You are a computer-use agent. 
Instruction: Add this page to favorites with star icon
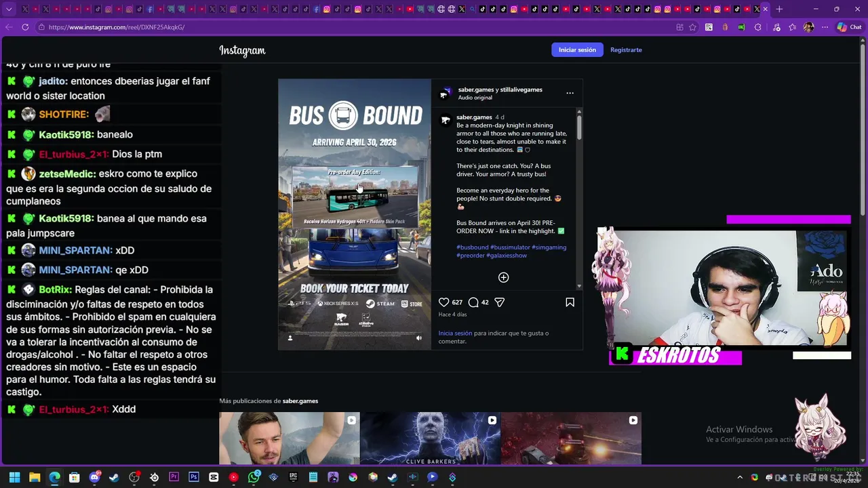click(692, 27)
